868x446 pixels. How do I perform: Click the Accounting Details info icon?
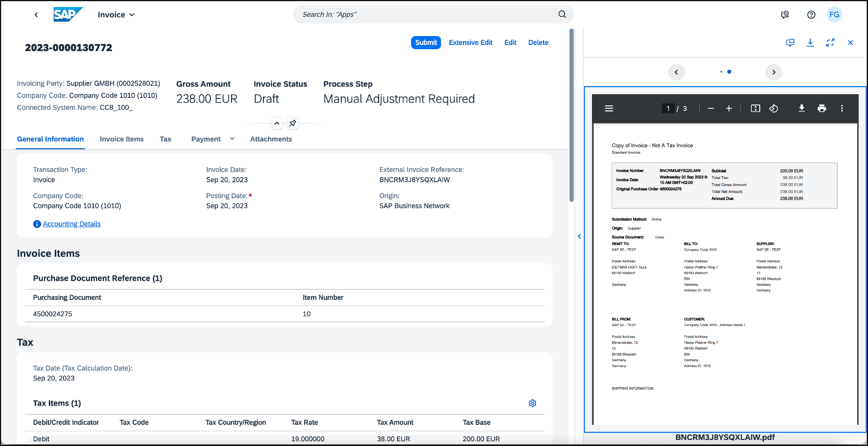pos(37,224)
